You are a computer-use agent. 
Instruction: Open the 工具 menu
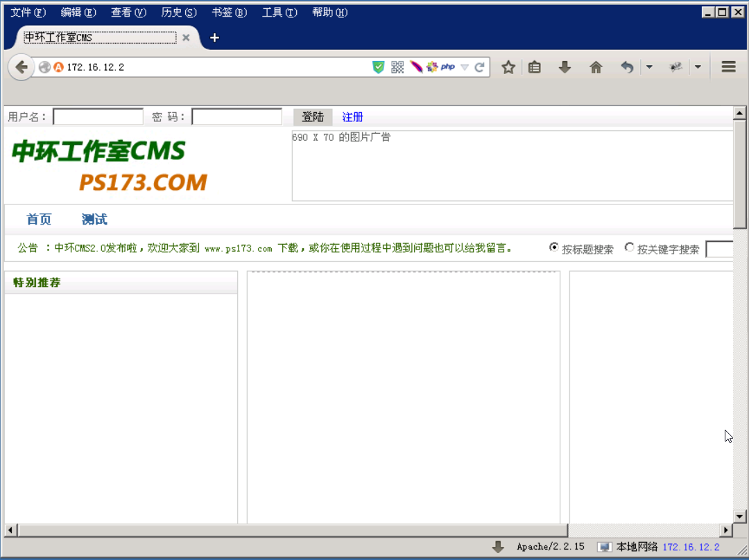click(279, 12)
